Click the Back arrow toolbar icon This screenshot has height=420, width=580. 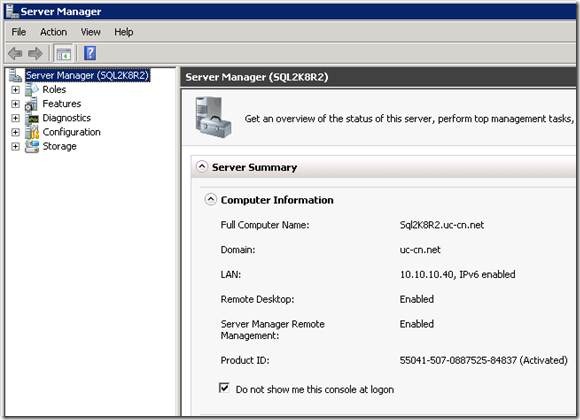click(15, 54)
